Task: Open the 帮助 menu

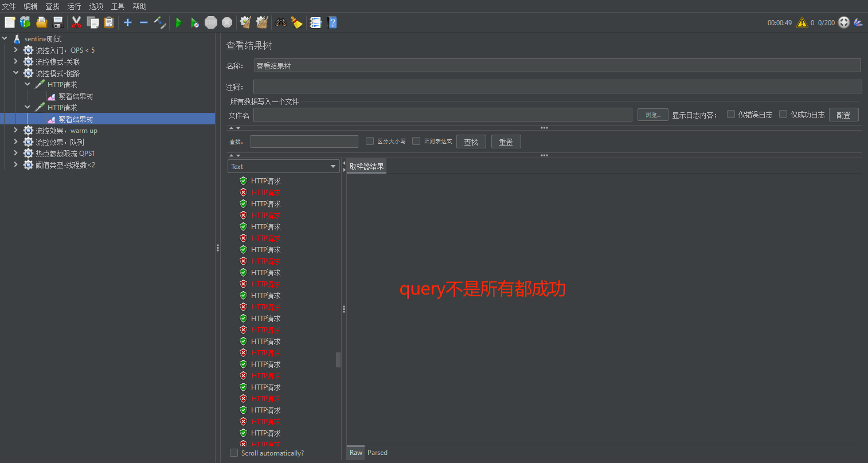Action: pyautogui.click(x=139, y=6)
